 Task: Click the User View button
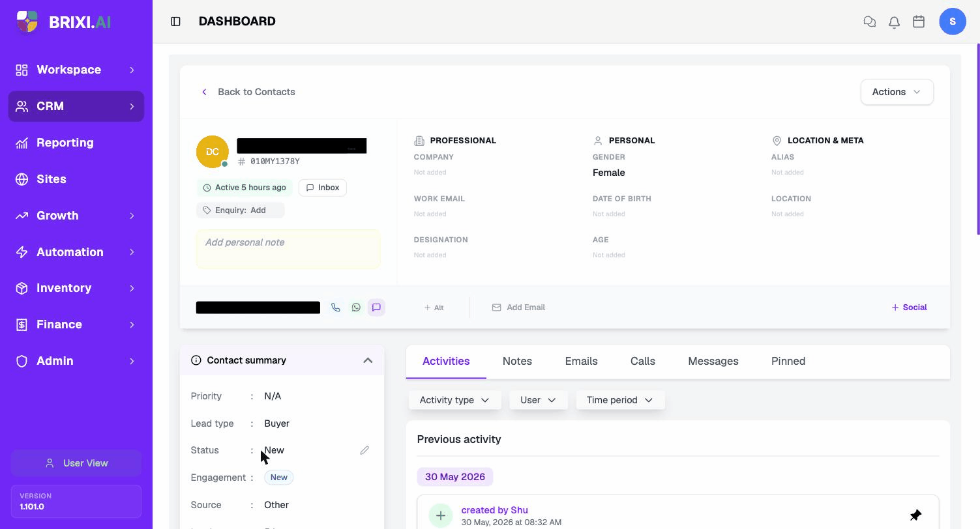pyautogui.click(x=76, y=463)
